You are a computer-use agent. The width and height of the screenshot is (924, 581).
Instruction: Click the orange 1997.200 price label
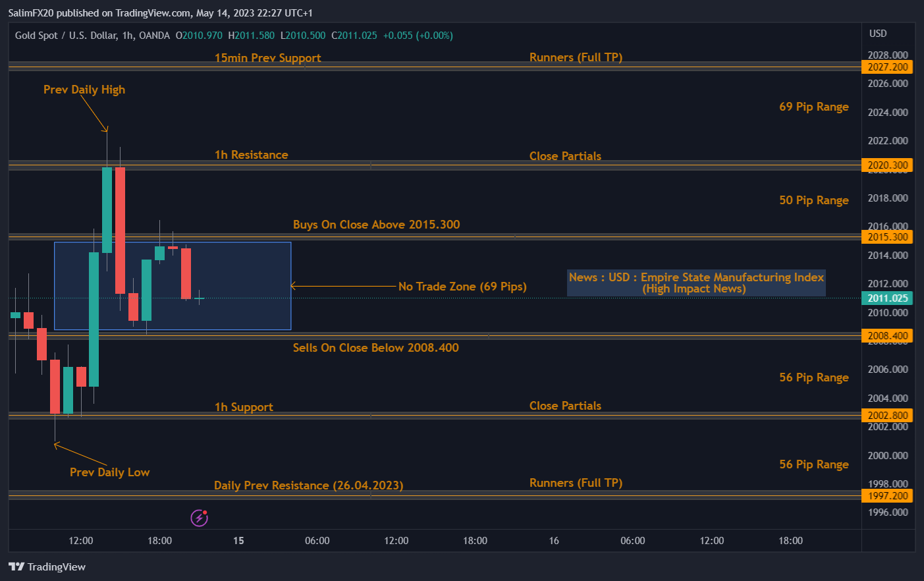tap(887, 495)
